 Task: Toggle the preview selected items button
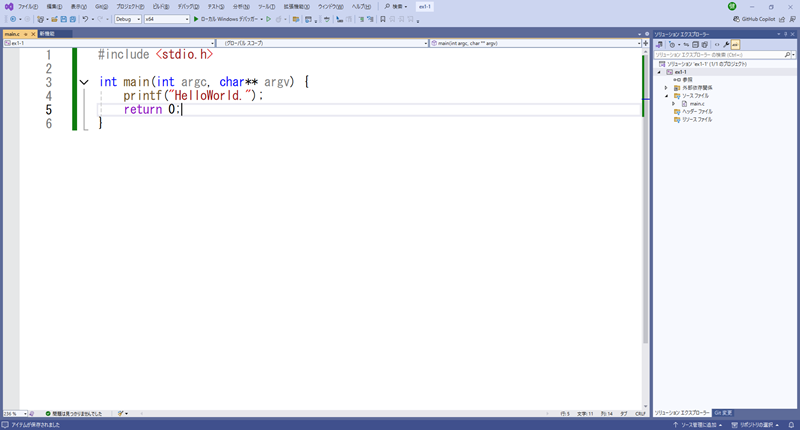[735, 45]
